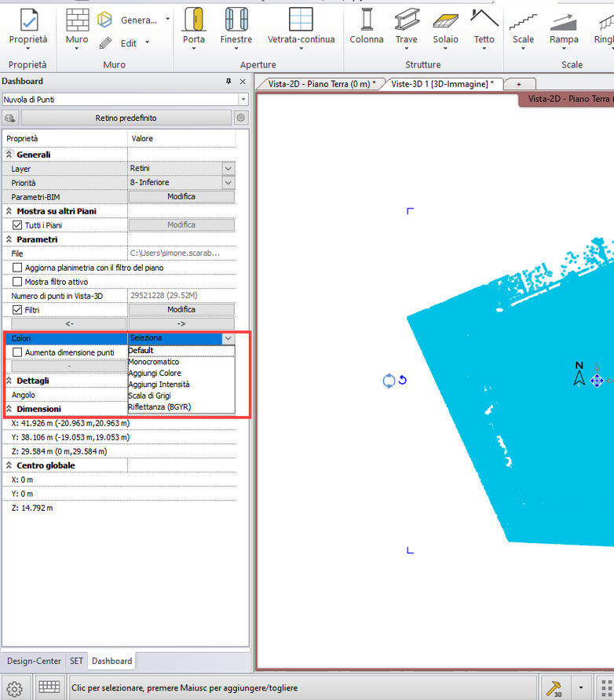Click keyboard icon in status bar
Screen dimensions: 614x700
point(49,687)
